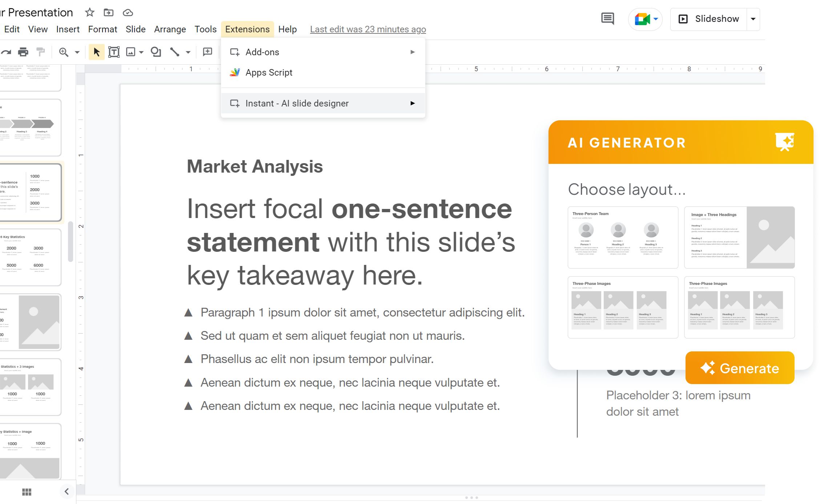Expand the Add-ons submenu

(x=262, y=52)
